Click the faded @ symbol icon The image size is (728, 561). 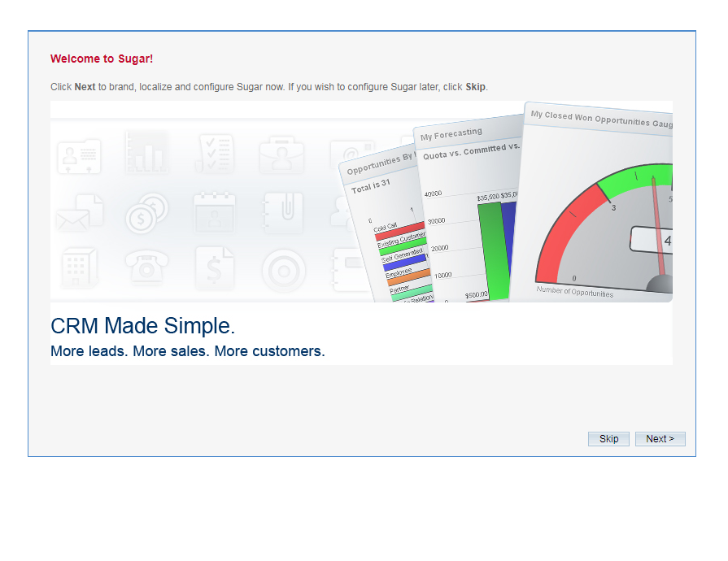coord(351,154)
